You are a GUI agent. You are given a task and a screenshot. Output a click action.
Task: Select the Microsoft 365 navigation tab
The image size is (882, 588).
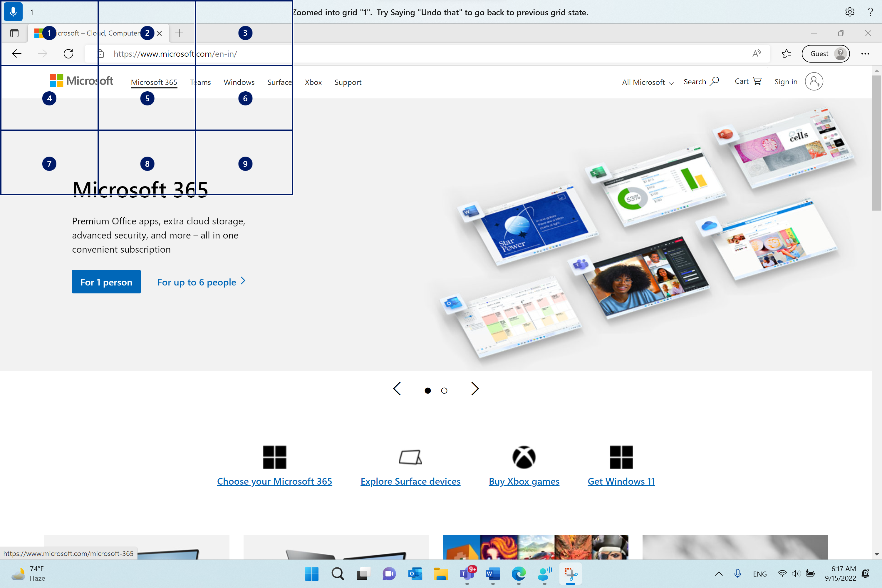(154, 81)
